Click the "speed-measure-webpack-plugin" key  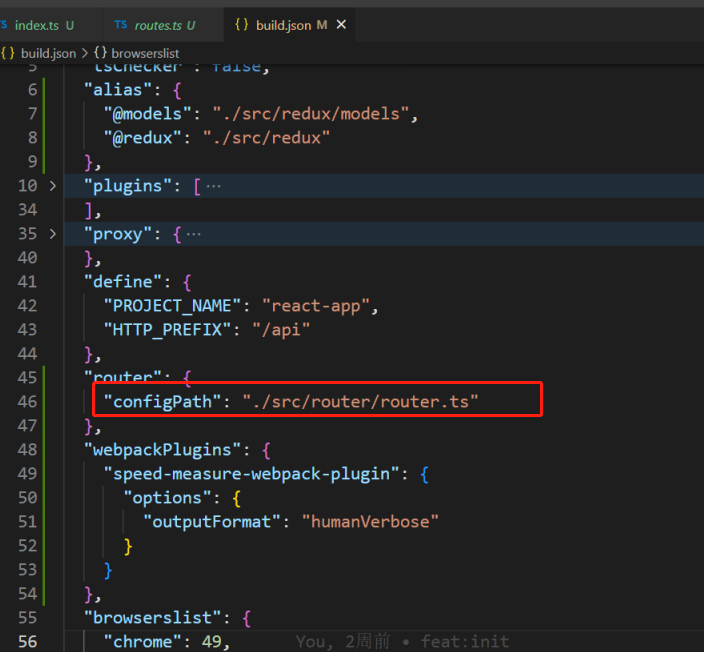coord(251,474)
